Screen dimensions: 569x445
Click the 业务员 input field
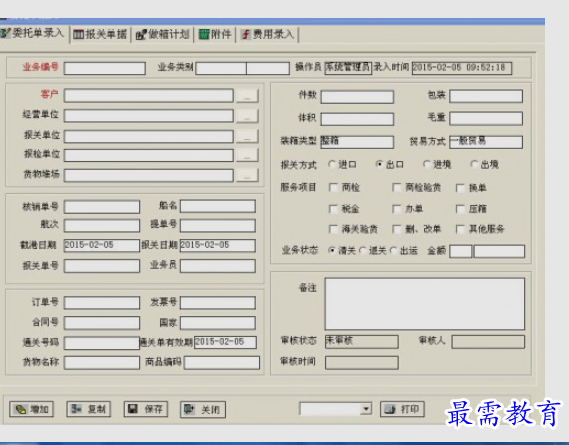click(218, 266)
